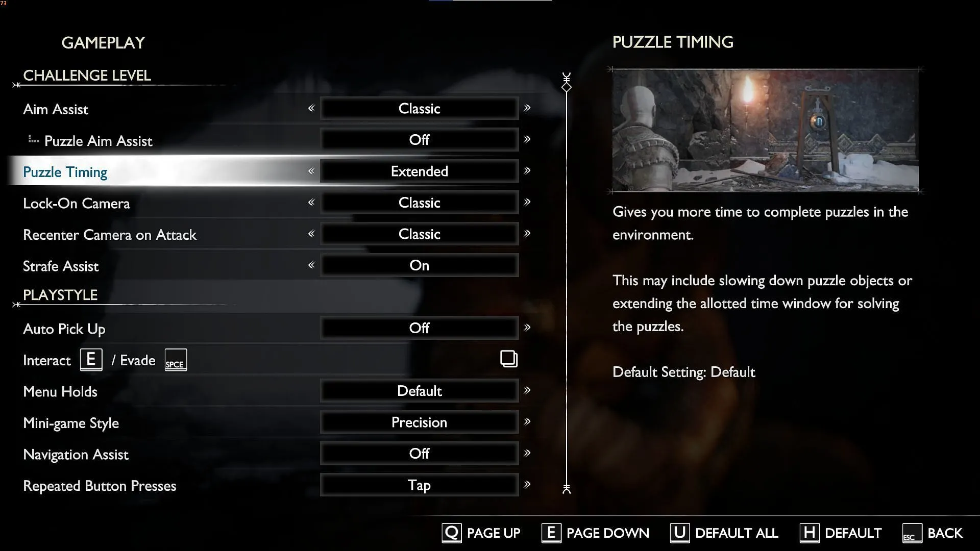Screen dimensions: 980x551
Task: Select the PLAYSTYLE section header
Action: [x=60, y=294]
